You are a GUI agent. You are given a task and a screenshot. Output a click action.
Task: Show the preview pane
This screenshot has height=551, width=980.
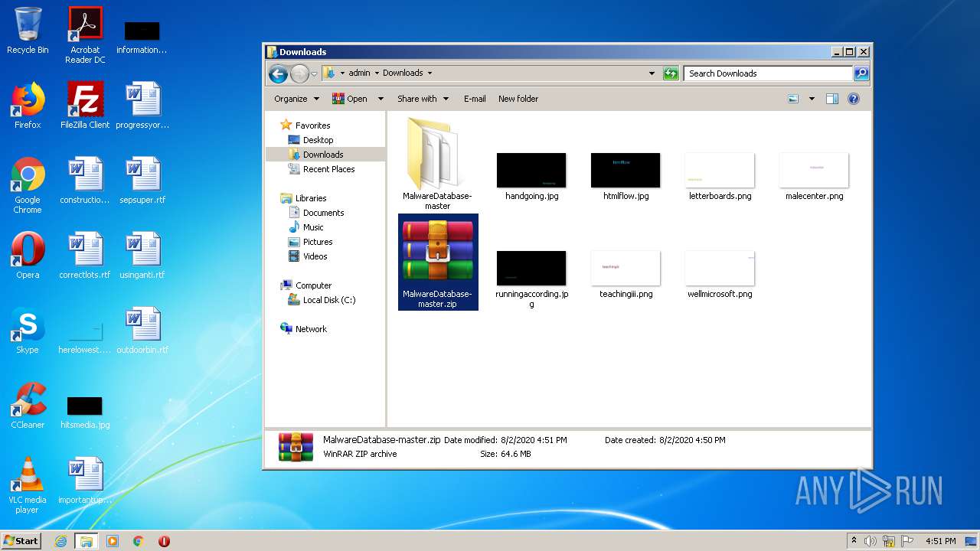tap(832, 99)
